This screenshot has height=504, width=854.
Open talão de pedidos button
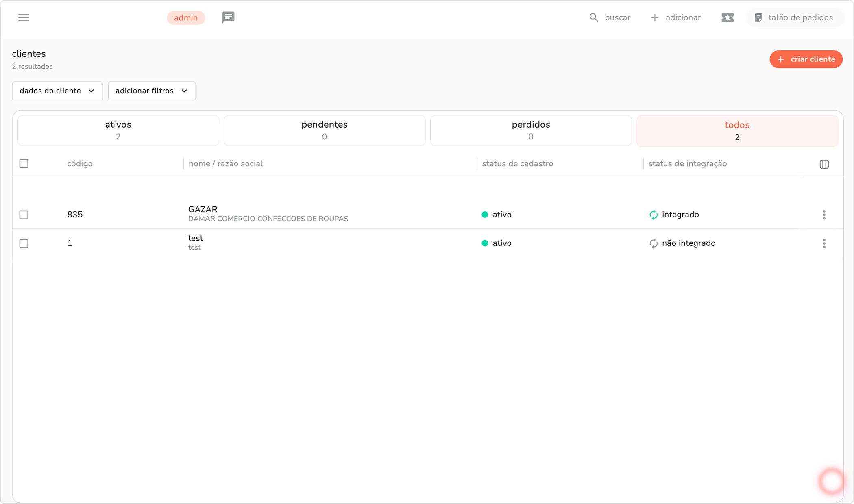(794, 17)
